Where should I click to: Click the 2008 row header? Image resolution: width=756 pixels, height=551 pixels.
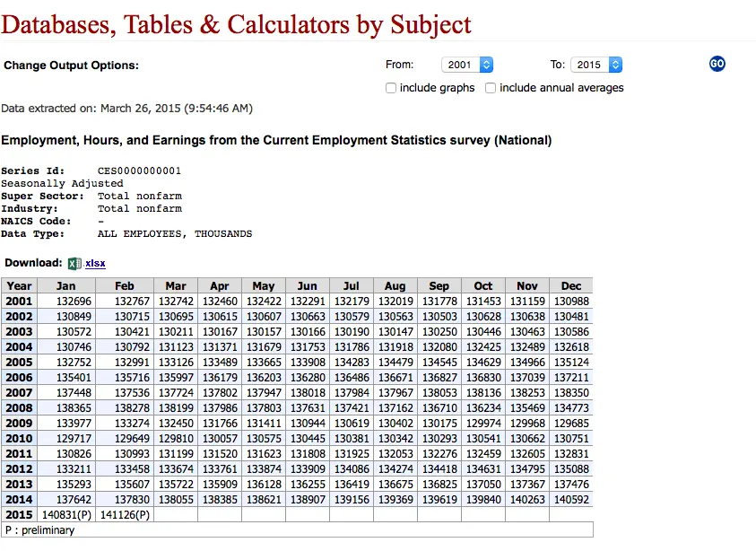pos(20,407)
